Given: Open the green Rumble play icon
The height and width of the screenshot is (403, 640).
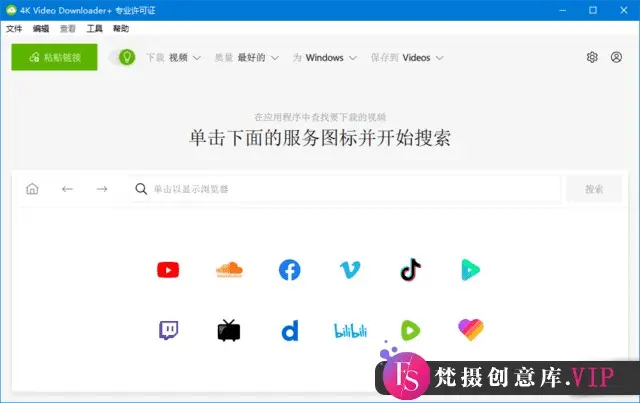Looking at the screenshot, I should coord(410,330).
